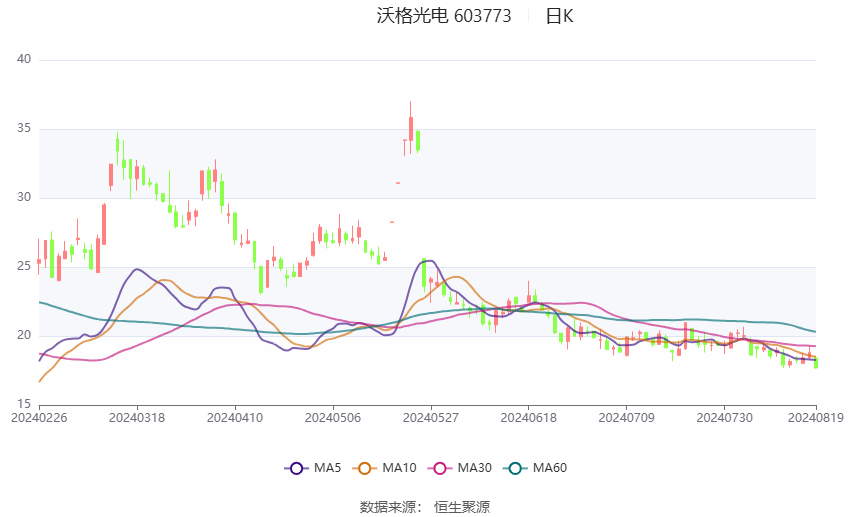Click the 日K label in title
The image size is (850, 517).
click(x=559, y=16)
